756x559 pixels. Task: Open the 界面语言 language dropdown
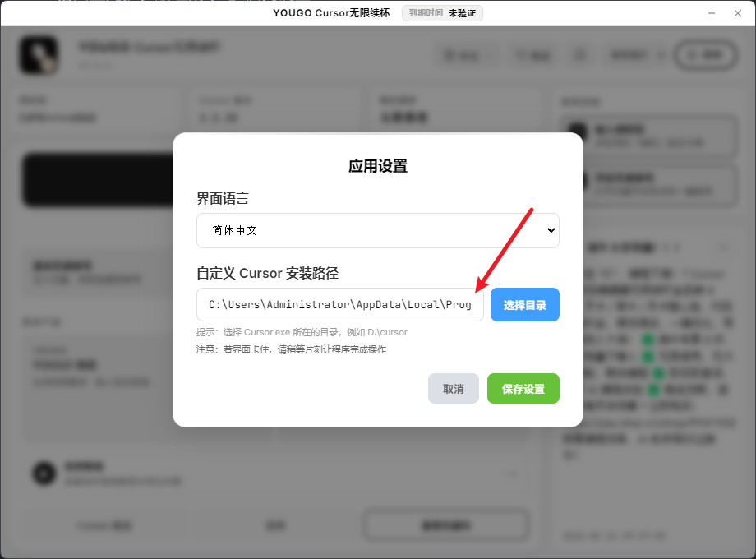click(377, 230)
